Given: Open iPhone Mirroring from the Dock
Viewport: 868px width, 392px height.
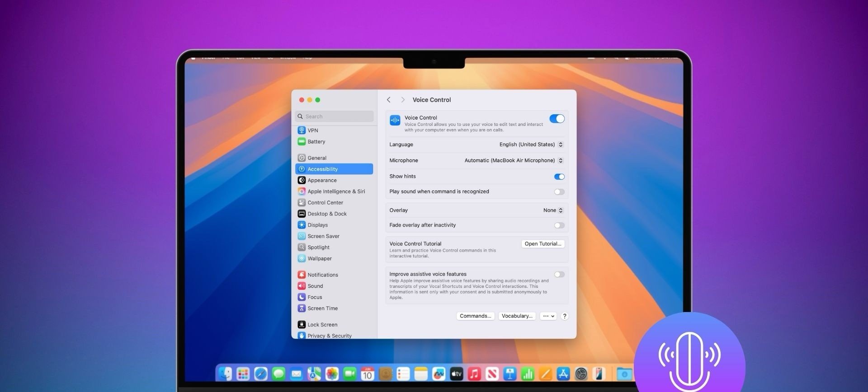Looking at the screenshot, I should 599,373.
